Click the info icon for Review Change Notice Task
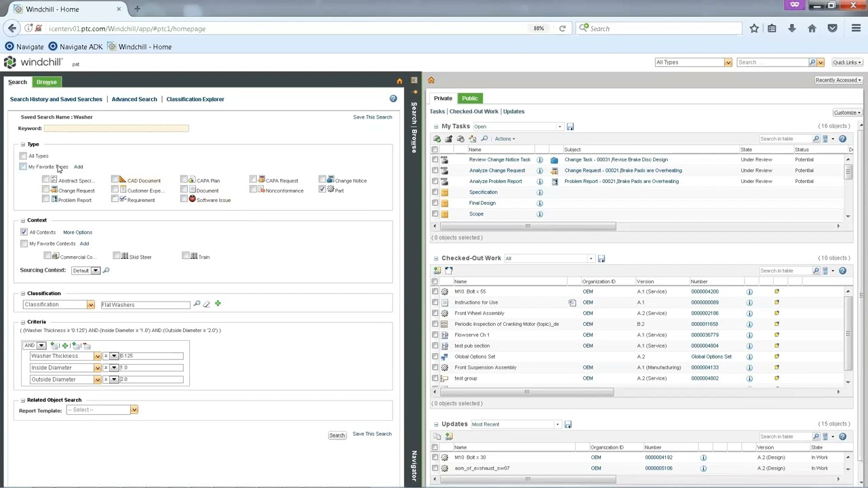The image size is (868, 488). coord(540,160)
